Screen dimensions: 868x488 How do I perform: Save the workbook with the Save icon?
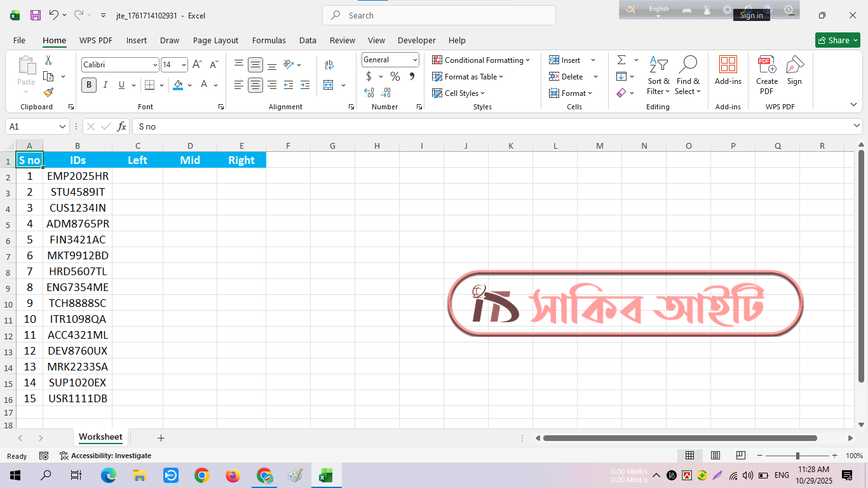point(36,15)
